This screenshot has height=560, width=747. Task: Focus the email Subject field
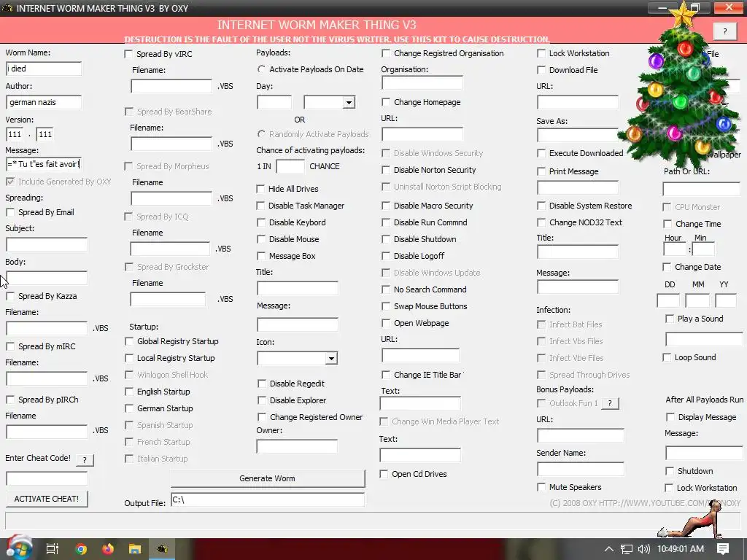[x=47, y=244]
